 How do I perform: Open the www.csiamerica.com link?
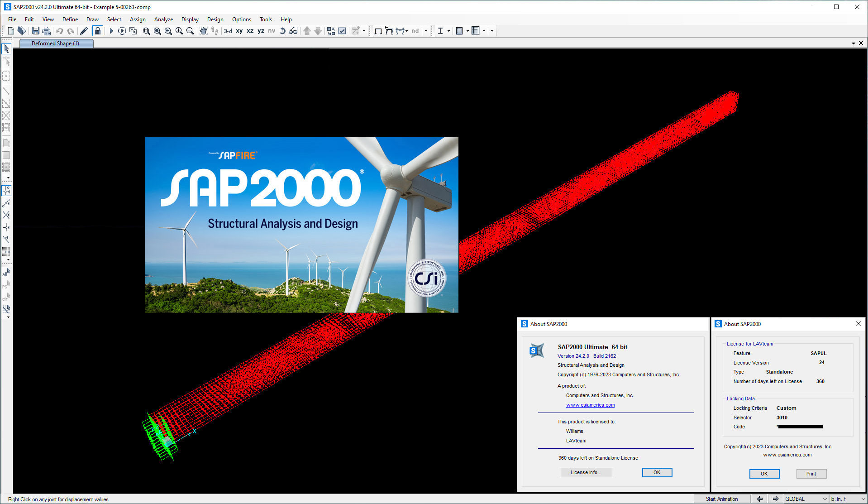(x=590, y=405)
